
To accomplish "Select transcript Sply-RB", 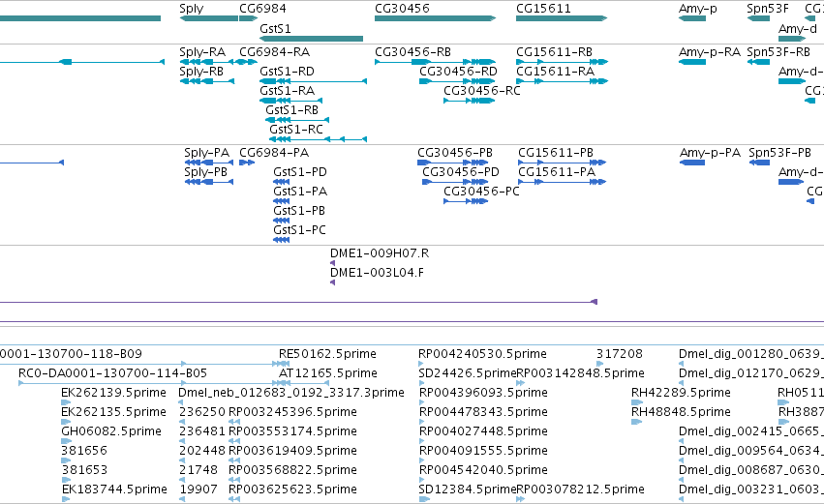I will 201,72.
